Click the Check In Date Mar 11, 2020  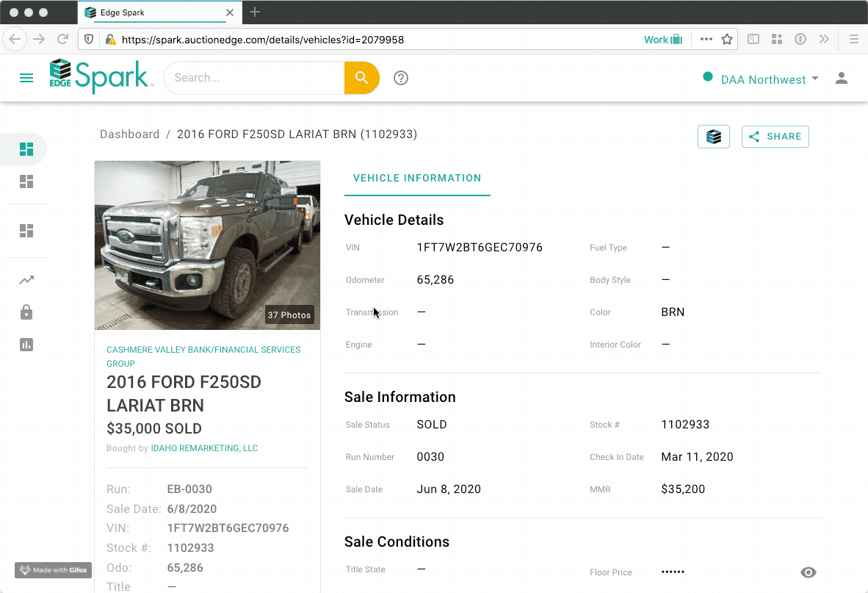(697, 457)
